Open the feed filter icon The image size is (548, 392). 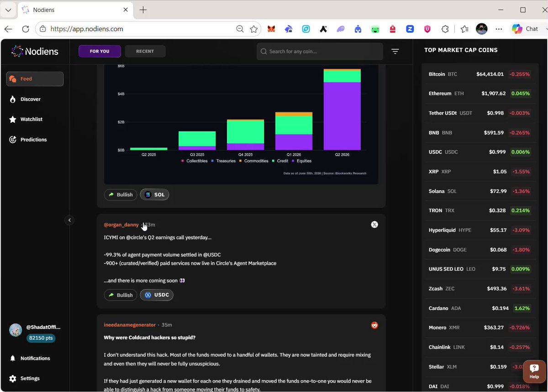coord(395,51)
